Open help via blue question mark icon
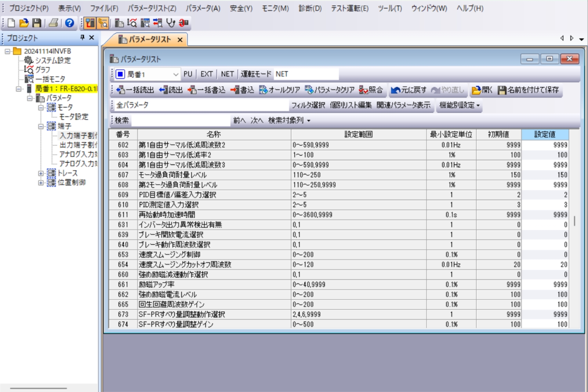The height and width of the screenshot is (392, 588). [x=69, y=23]
